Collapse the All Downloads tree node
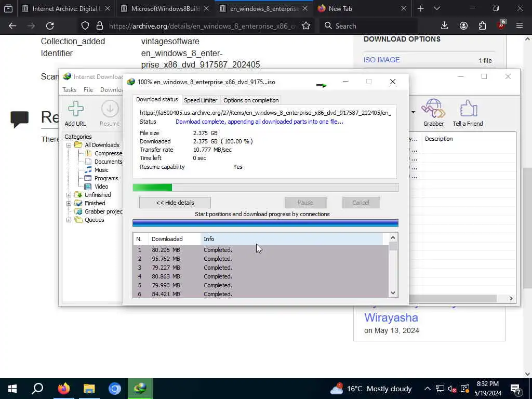This screenshot has height=399, width=532. pos(69,145)
